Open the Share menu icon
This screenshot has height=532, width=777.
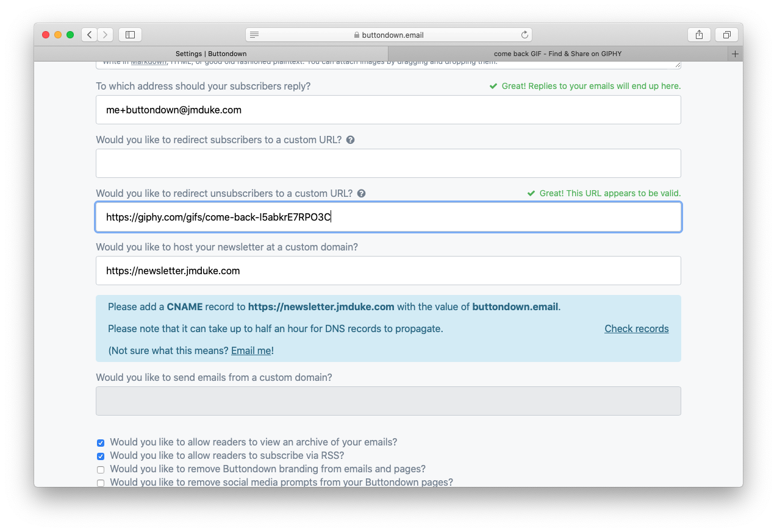click(699, 35)
